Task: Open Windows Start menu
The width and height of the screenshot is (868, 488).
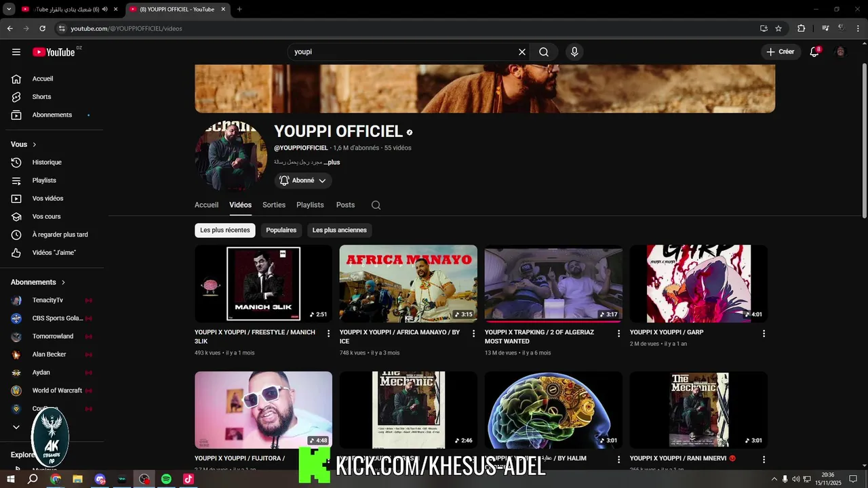Action: 11,479
